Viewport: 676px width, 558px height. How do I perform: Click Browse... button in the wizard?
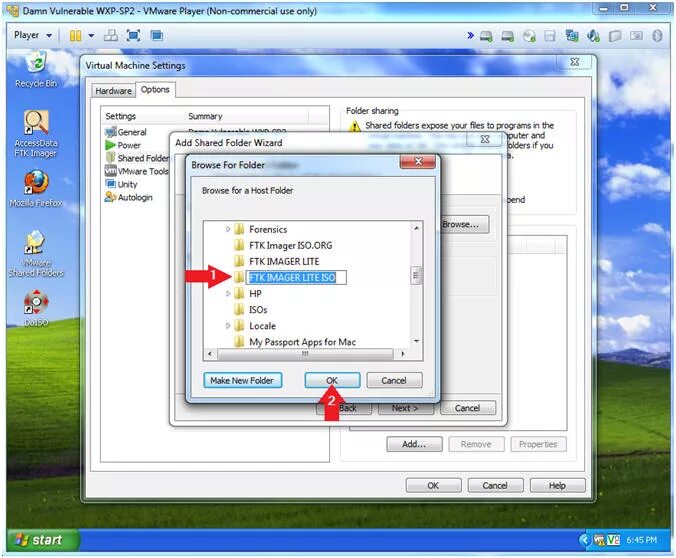click(465, 224)
